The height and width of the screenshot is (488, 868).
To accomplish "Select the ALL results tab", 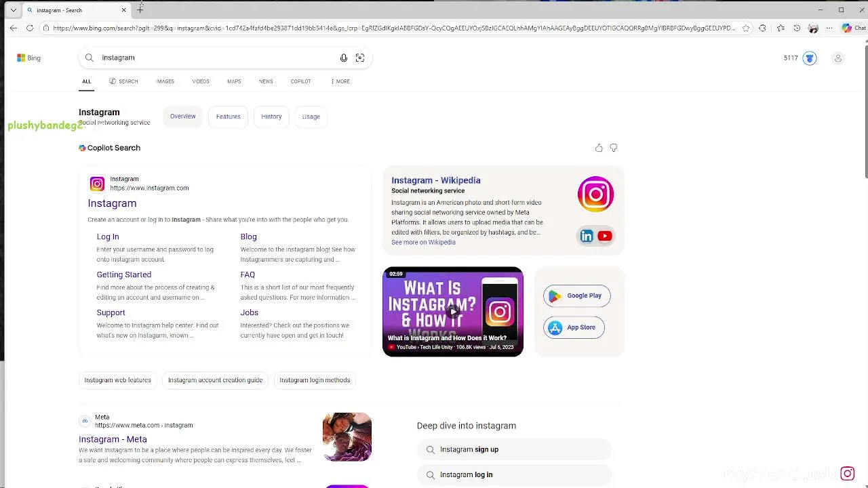I will pos(87,81).
